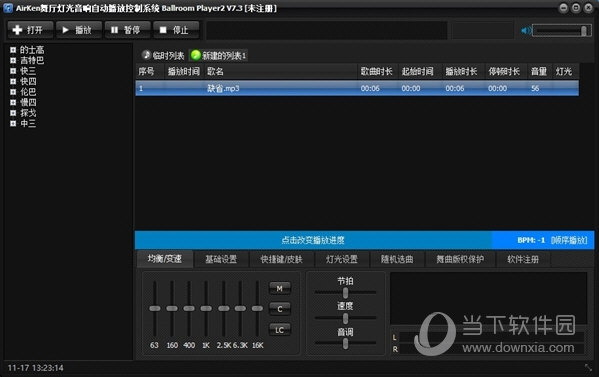Open the 基础设置 tab

click(221, 259)
